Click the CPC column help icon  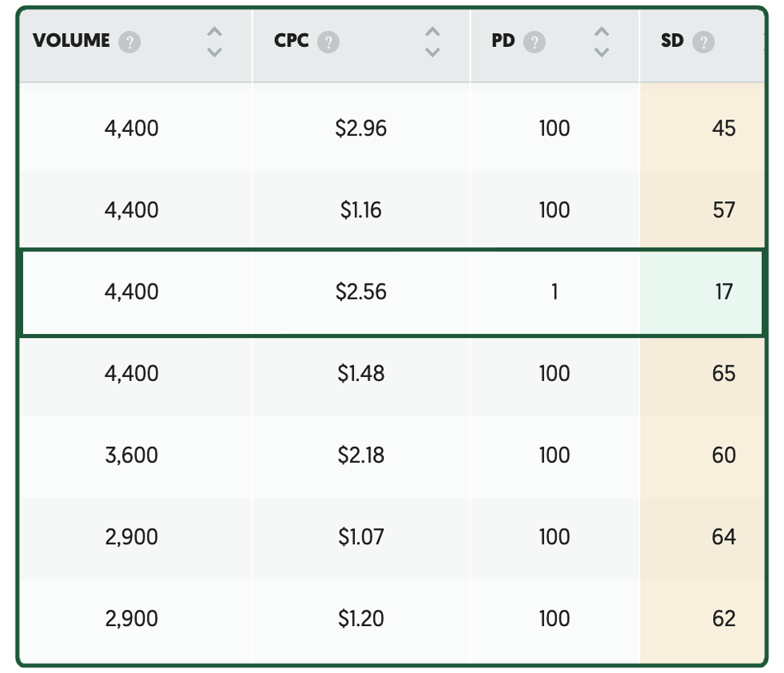(x=328, y=42)
